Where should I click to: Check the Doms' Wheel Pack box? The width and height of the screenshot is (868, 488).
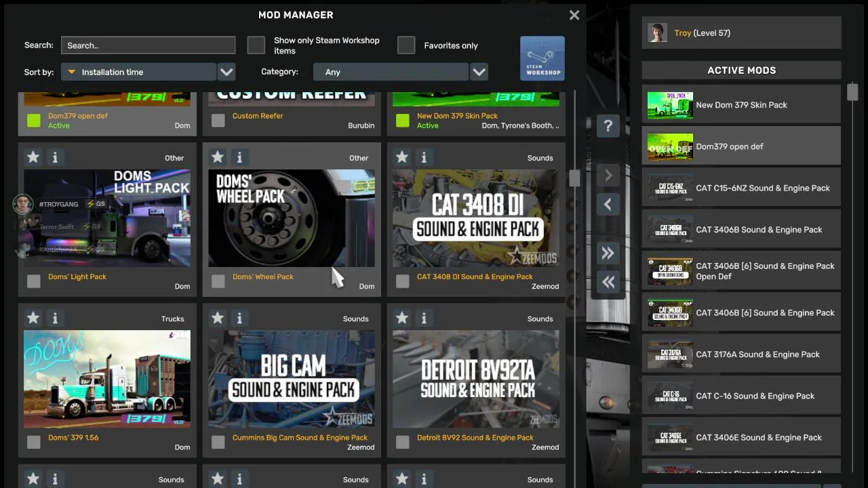click(218, 281)
